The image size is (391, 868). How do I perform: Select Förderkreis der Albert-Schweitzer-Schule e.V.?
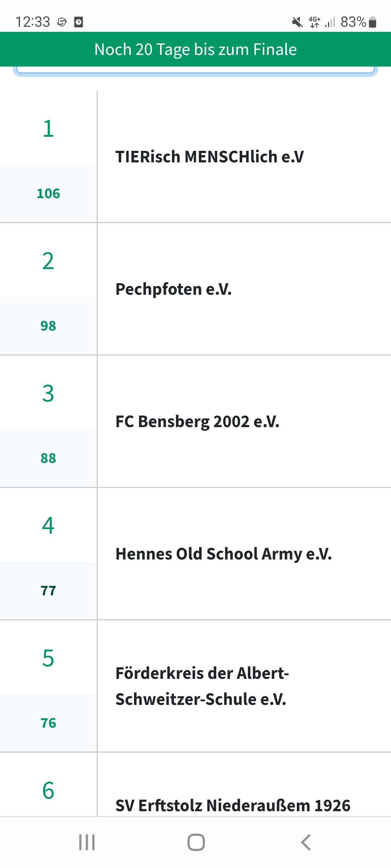202,686
